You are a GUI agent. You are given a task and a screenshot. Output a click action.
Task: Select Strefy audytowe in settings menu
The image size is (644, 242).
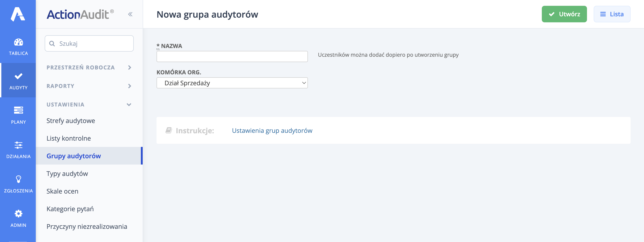click(x=70, y=121)
